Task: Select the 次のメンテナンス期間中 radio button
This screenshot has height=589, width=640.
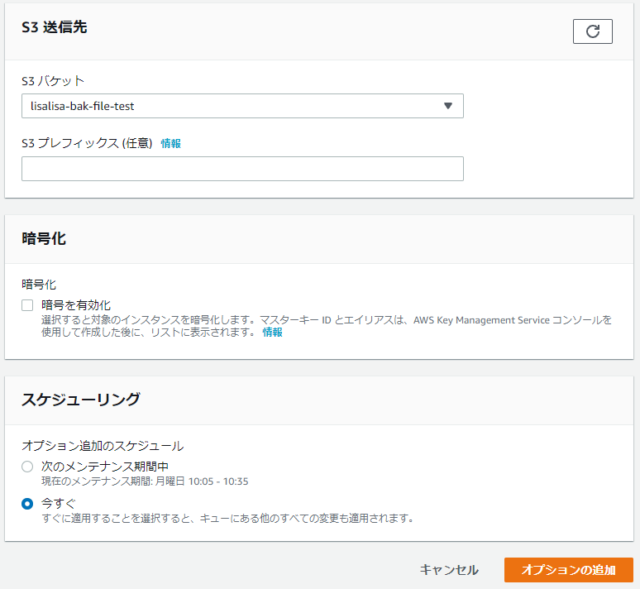Action: pos(27,467)
